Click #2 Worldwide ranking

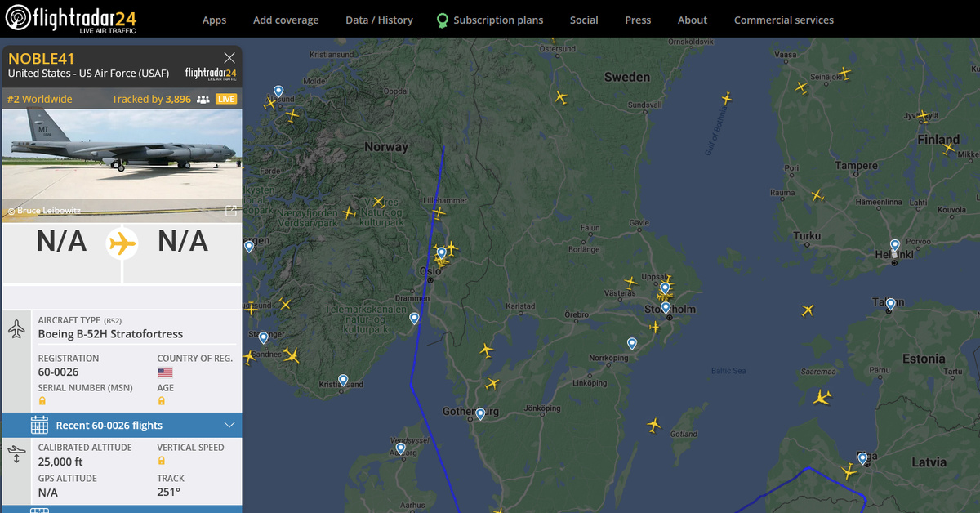click(39, 99)
